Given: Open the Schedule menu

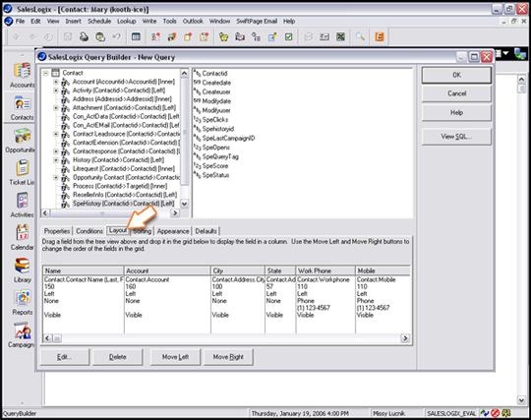Looking at the screenshot, I should coord(99,21).
